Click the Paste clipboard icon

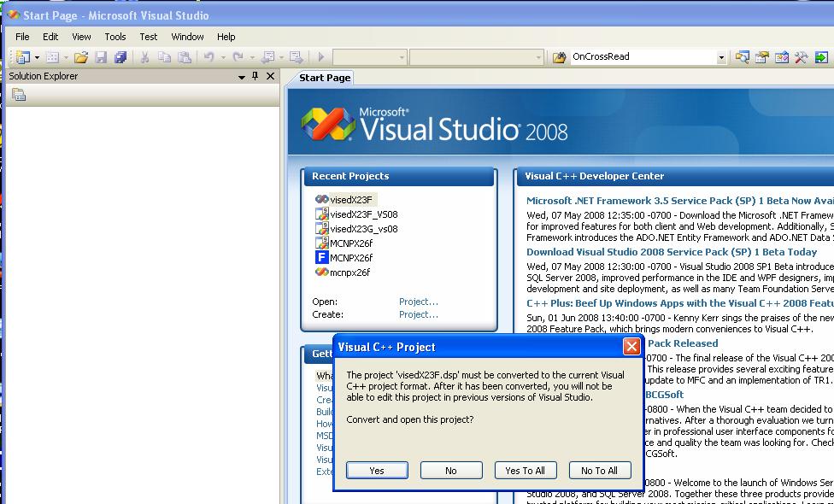point(185,57)
